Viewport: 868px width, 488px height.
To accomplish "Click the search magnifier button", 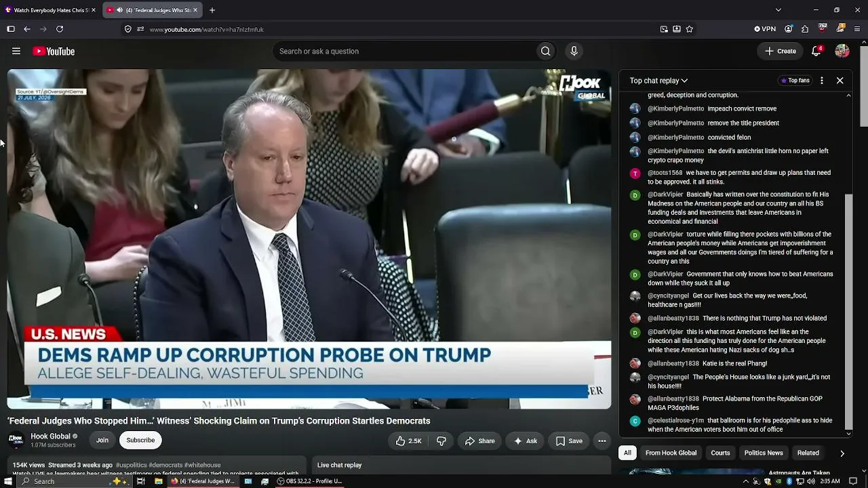I will [x=545, y=52].
